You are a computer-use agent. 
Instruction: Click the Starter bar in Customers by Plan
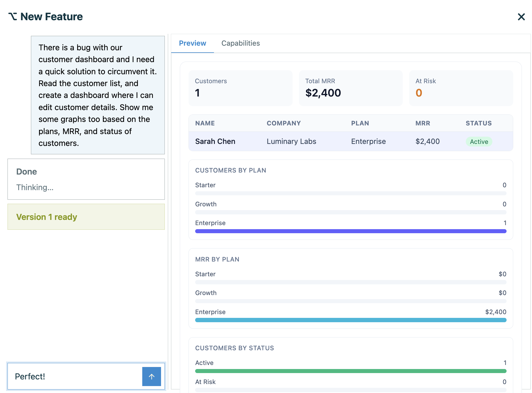(351, 193)
